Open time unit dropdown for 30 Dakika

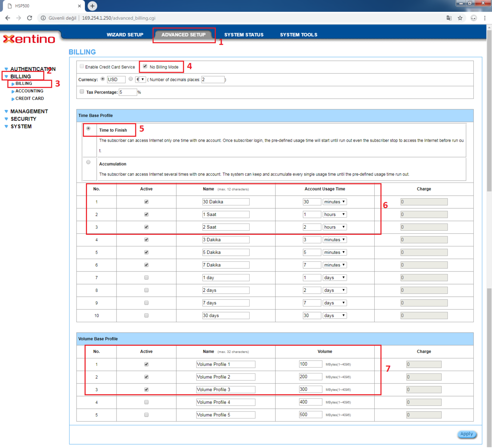(334, 202)
